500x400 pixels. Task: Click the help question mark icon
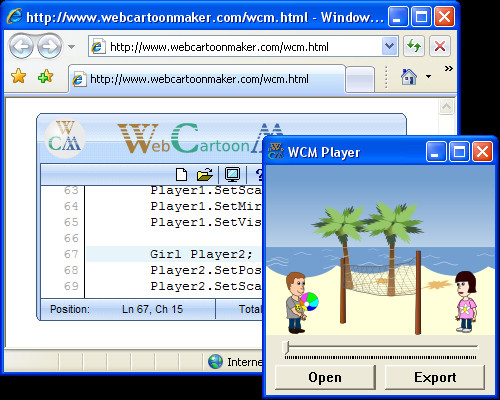tap(259, 174)
